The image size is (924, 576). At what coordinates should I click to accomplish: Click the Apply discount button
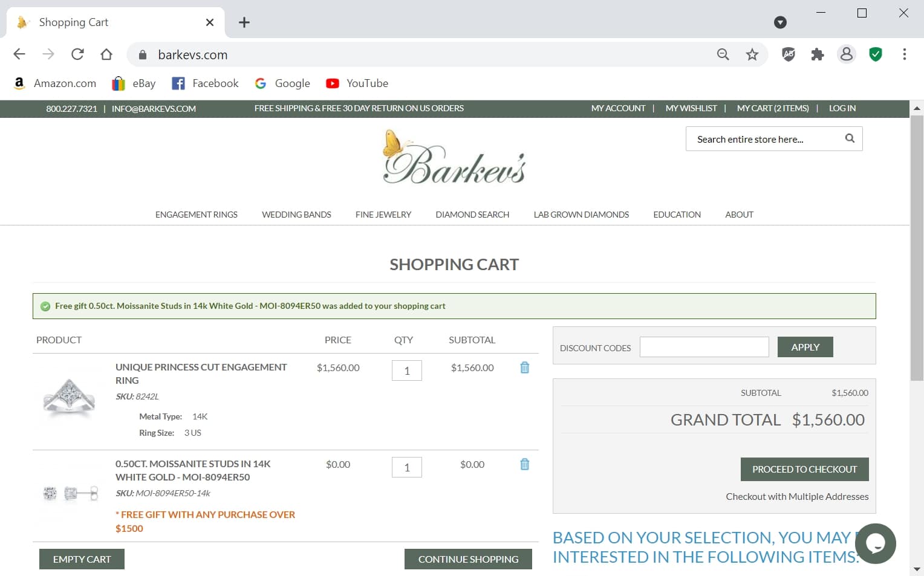805,347
